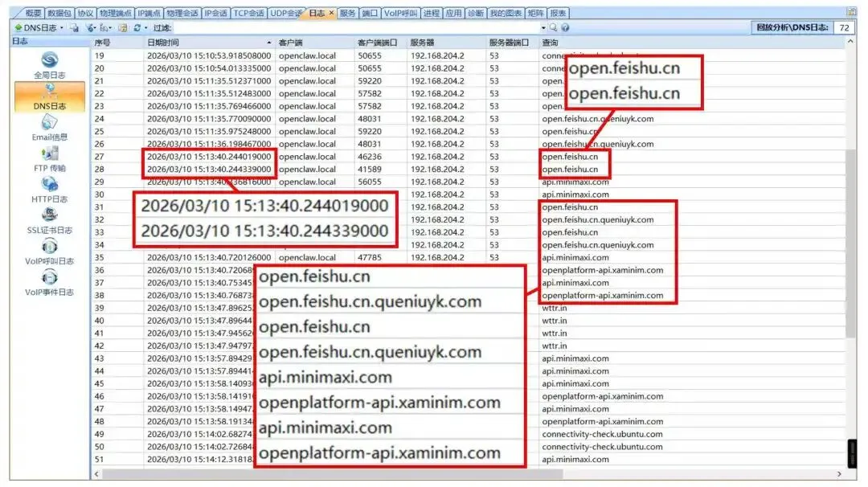Switch to the 服务 tab
Viewport: 868px width, 487px height.
coord(348,13)
